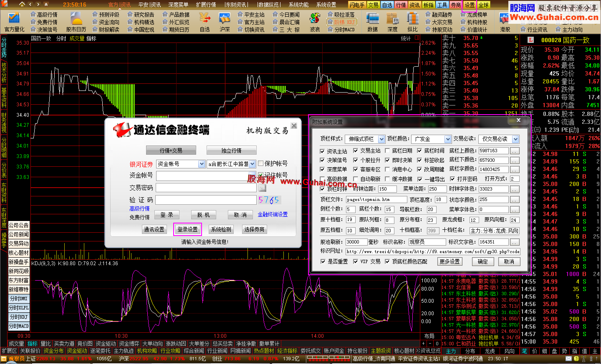Open the 官方量化 toolbar icon
Image resolution: width=601 pixels, height=364 pixels.
[x=14, y=22]
